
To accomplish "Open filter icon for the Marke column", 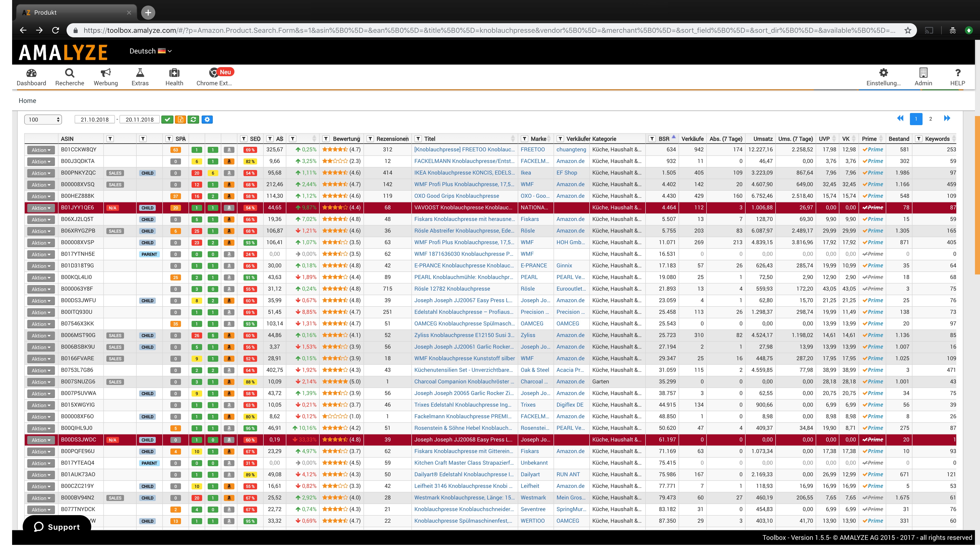I will [524, 138].
